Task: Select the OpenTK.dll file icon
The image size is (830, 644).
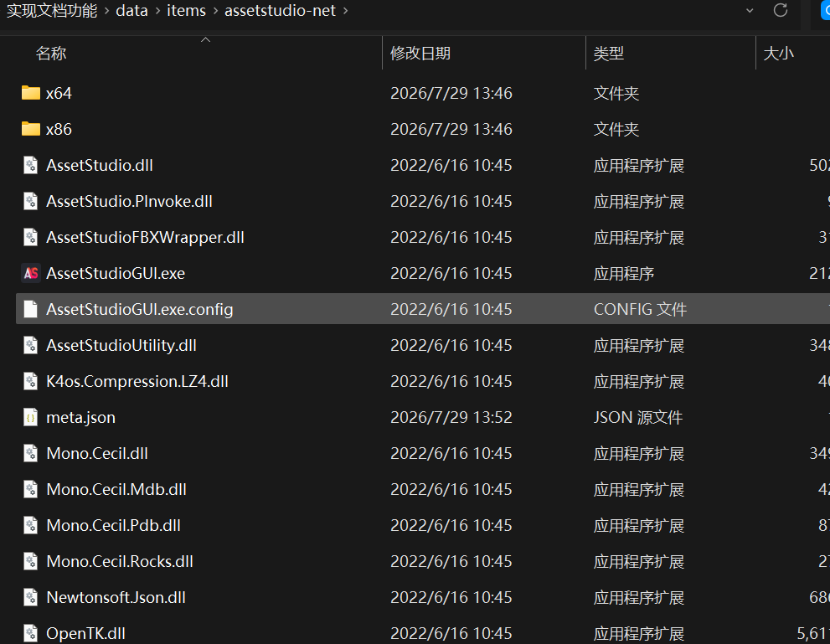Action: coord(31,633)
